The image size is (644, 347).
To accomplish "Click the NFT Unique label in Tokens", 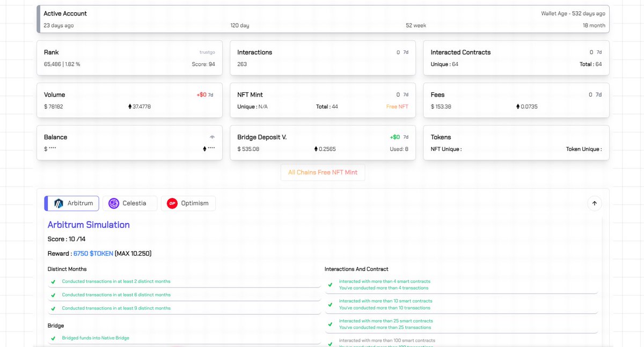I will point(446,149).
